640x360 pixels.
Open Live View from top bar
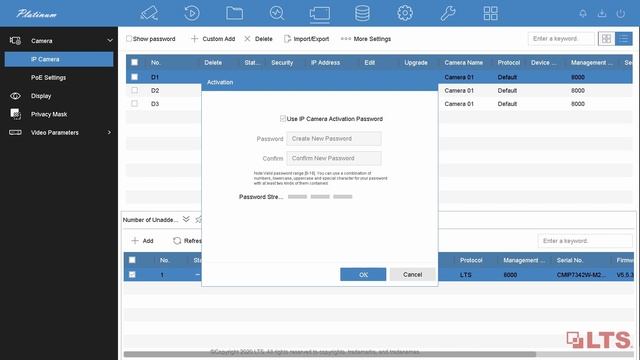tap(149, 13)
